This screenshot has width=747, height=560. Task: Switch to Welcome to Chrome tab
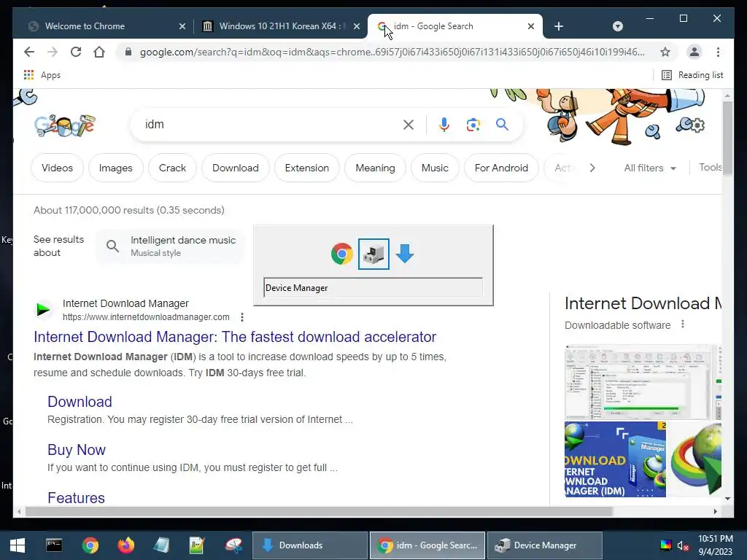102,26
